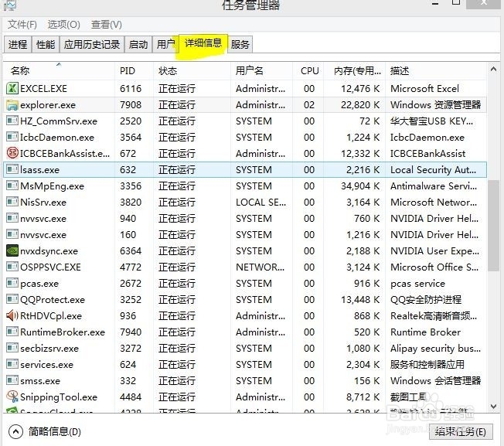Click the scrollbar down arrow
The image size is (504, 446).
click(493, 407)
